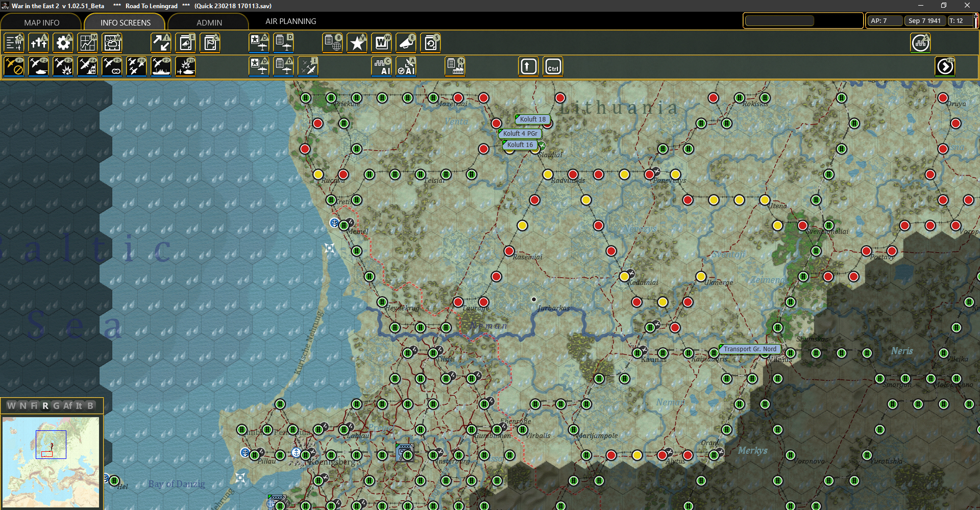Switch to the ADMIN tab
Viewport: 980px width, 510px height.
(x=209, y=22)
